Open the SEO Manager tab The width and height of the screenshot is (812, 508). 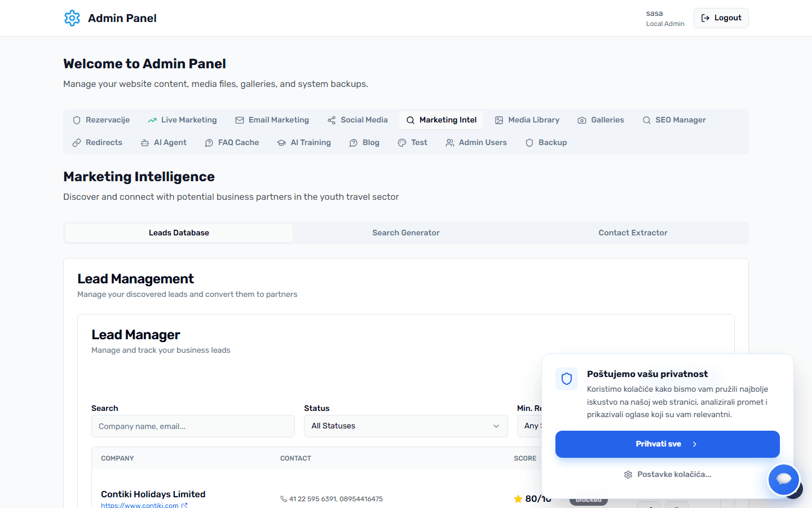(674, 120)
